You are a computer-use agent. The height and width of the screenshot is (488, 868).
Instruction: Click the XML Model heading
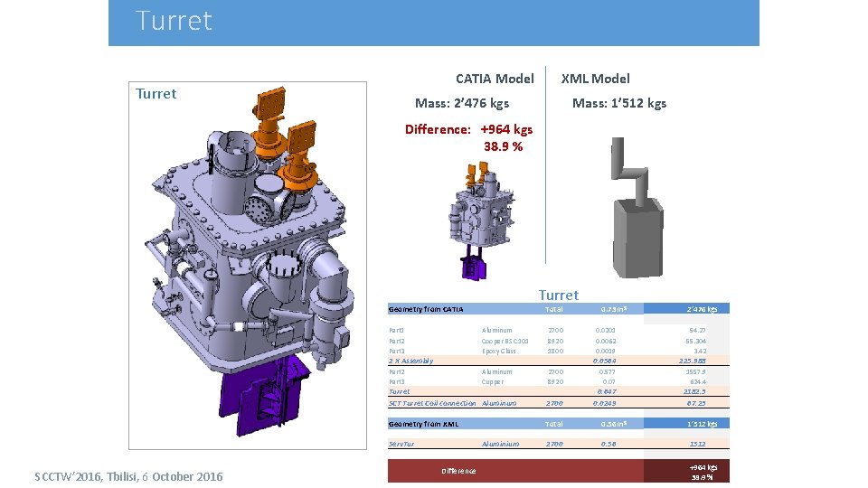(x=595, y=79)
